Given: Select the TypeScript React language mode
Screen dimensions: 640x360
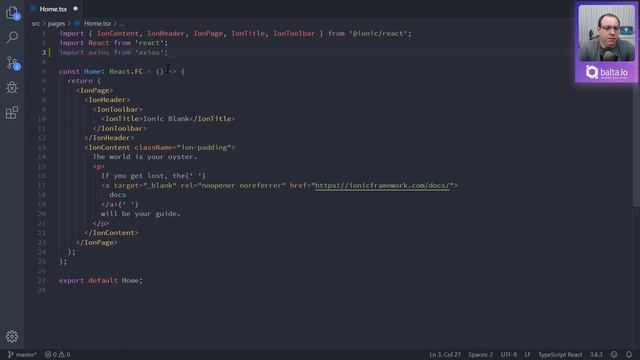Looking at the screenshot, I should pos(560,354).
